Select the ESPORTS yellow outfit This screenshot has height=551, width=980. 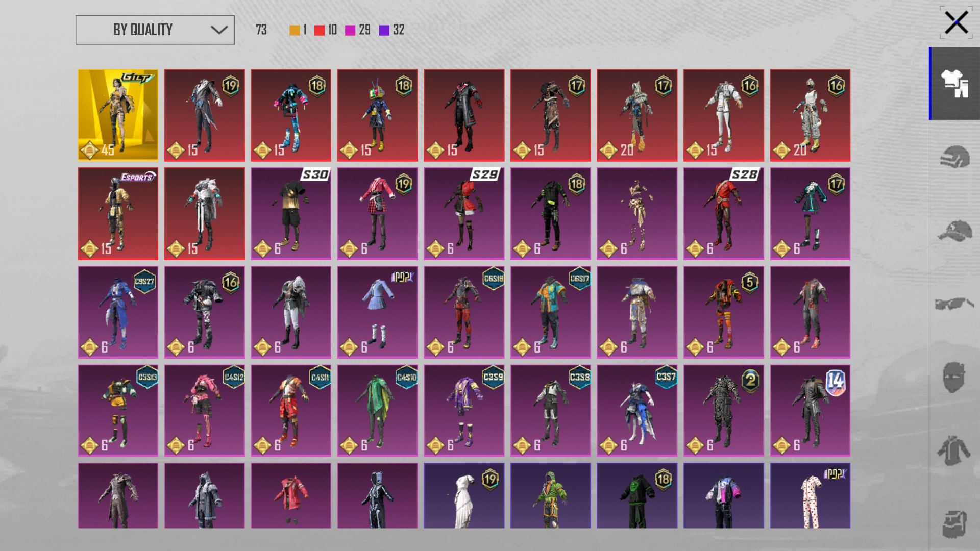[x=118, y=214]
